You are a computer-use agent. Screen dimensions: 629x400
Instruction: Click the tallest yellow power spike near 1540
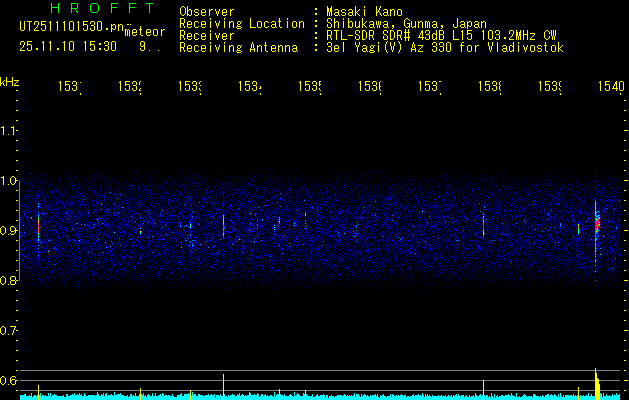pyautogui.click(x=597, y=384)
